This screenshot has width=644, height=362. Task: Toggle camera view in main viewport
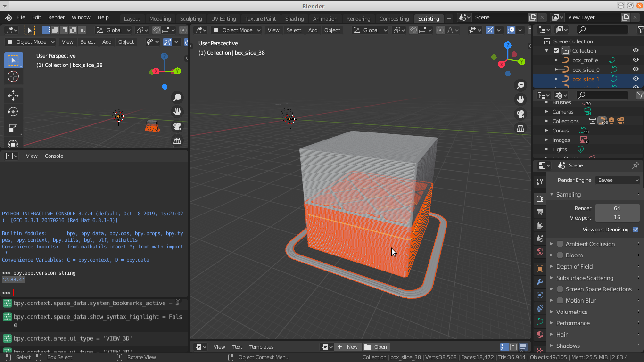point(520,114)
